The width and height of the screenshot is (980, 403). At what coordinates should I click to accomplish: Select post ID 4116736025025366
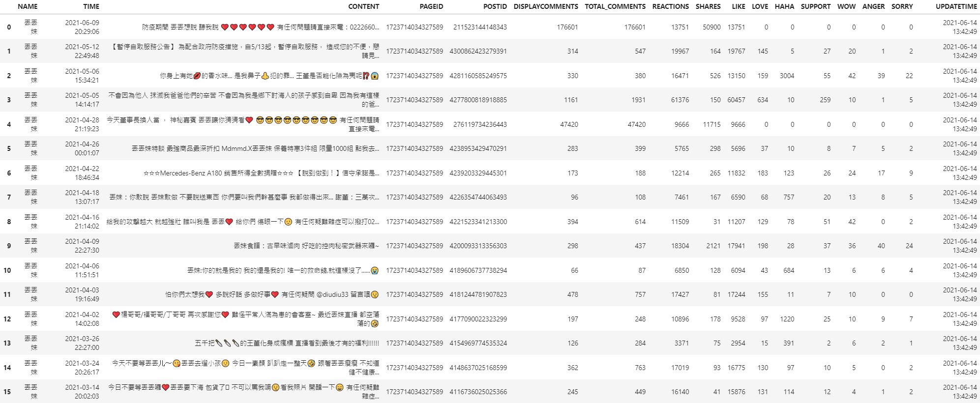pyautogui.click(x=478, y=392)
